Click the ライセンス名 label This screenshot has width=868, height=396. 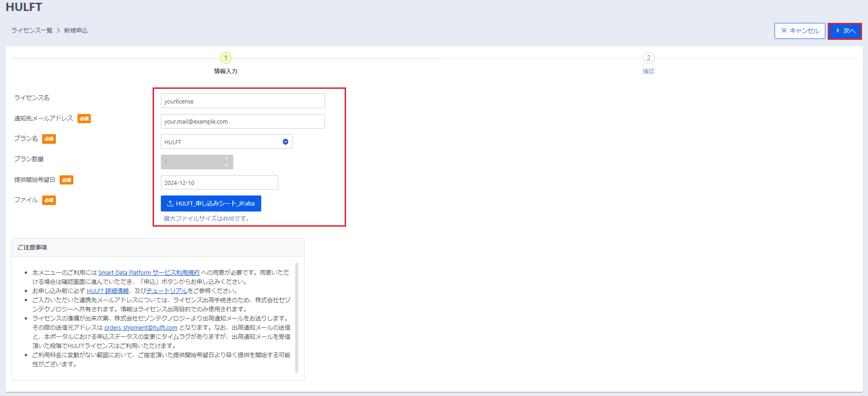click(x=32, y=98)
